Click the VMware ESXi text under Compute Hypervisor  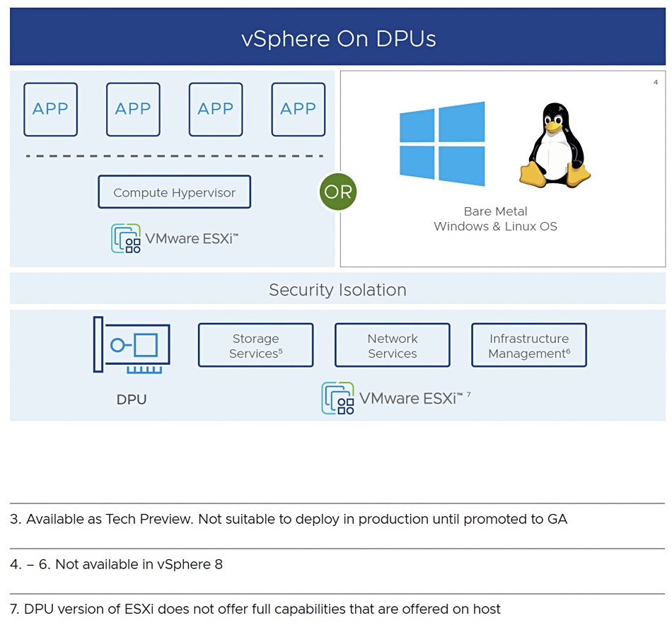point(192,238)
